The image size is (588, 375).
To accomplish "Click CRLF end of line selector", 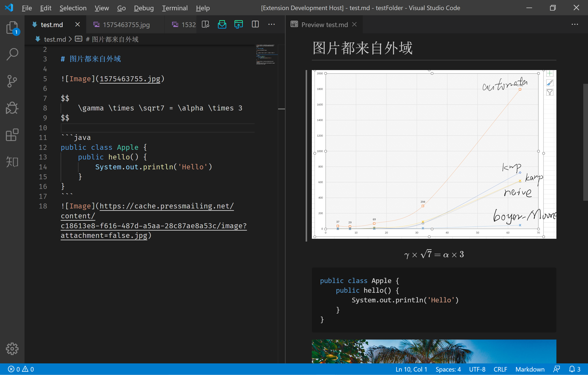I will pyautogui.click(x=500, y=369).
